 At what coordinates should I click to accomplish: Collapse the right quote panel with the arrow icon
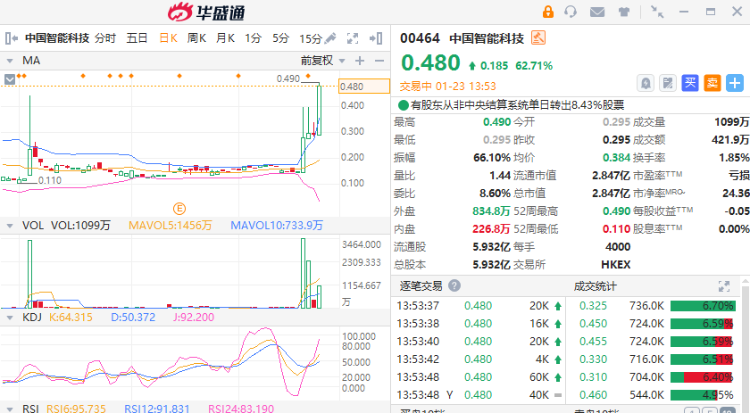tap(376, 38)
